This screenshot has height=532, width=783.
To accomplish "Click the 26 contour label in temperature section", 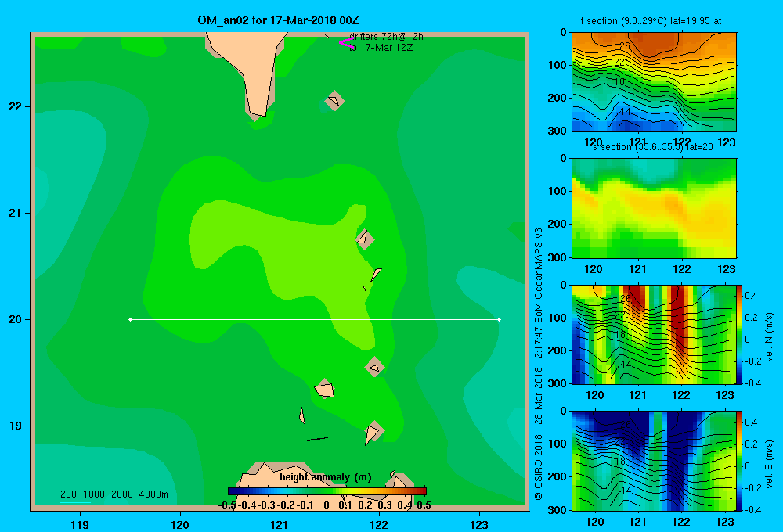I will coord(625,46).
